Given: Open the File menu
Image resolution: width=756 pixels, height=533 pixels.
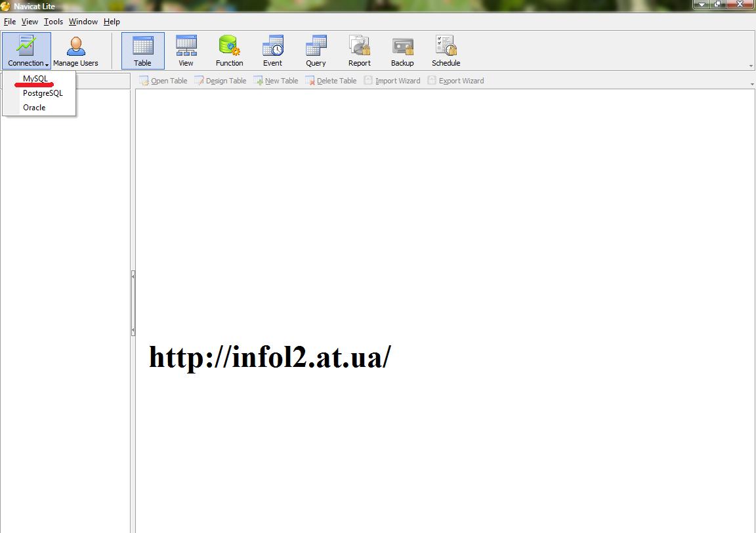Looking at the screenshot, I should pos(10,22).
